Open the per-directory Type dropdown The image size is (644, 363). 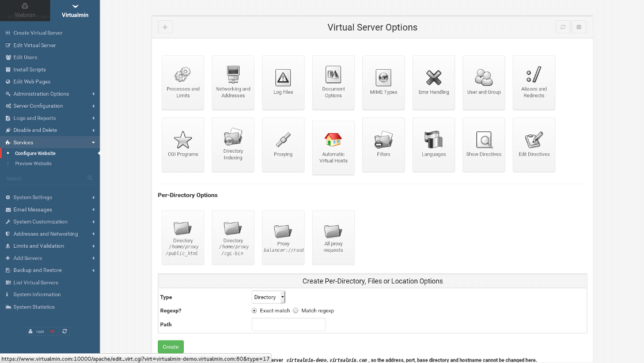[268, 297]
